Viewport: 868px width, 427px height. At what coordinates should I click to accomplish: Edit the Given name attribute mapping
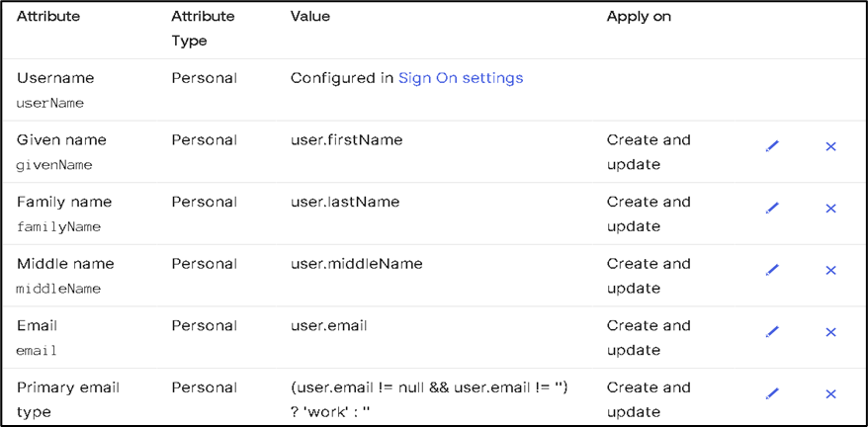[x=772, y=146]
